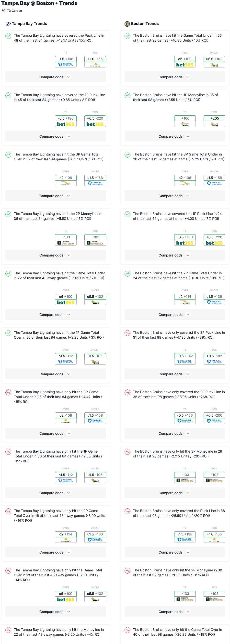Select the +0.5 -200 BOS odds under the Bruins 2P Puck Line trend
The width and height of the screenshot is (230, 644).
(215, 418)
